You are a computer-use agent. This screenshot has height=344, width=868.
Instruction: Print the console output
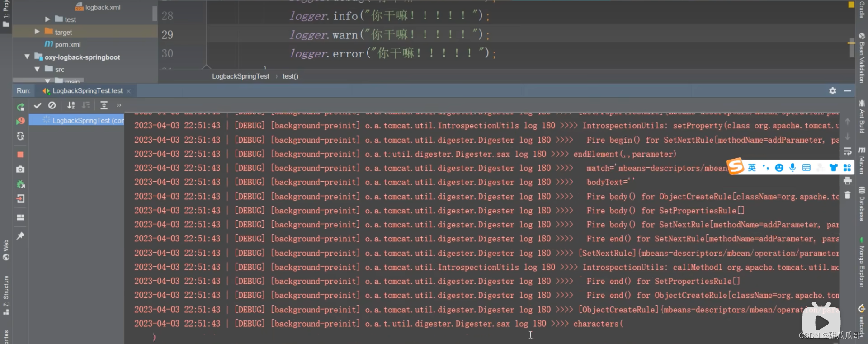point(848,181)
